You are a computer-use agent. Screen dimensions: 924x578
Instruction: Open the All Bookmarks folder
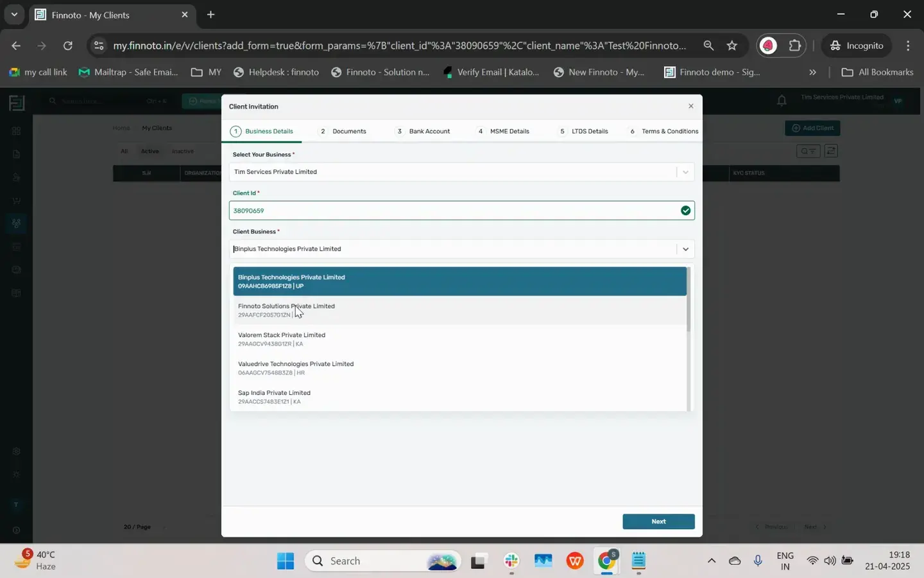point(877,72)
